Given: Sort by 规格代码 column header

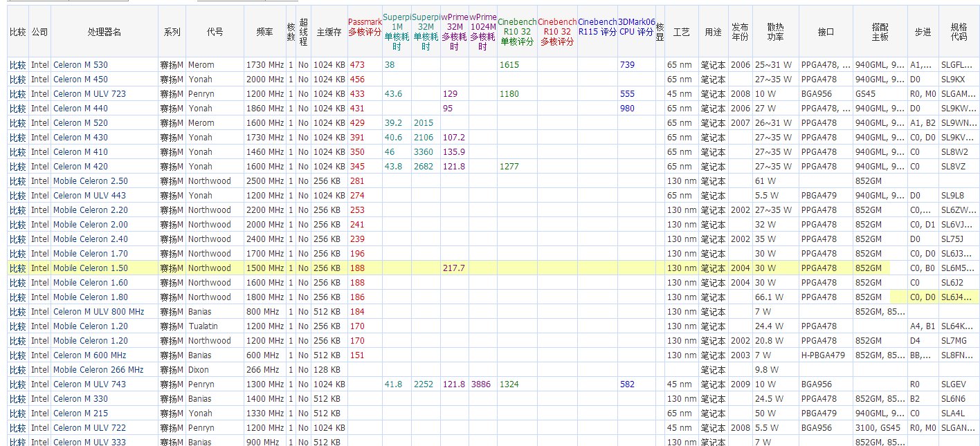Looking at the screenshot, I should [x=962, y=30].
